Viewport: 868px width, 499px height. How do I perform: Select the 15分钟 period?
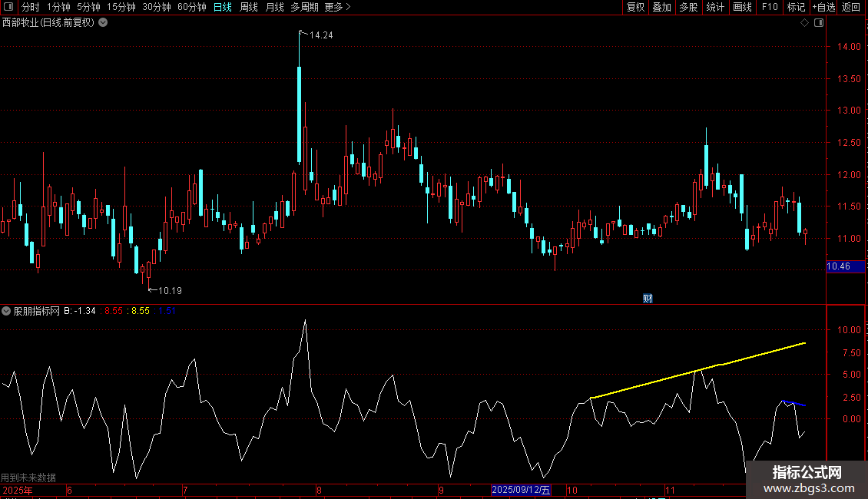click(121, 7)
